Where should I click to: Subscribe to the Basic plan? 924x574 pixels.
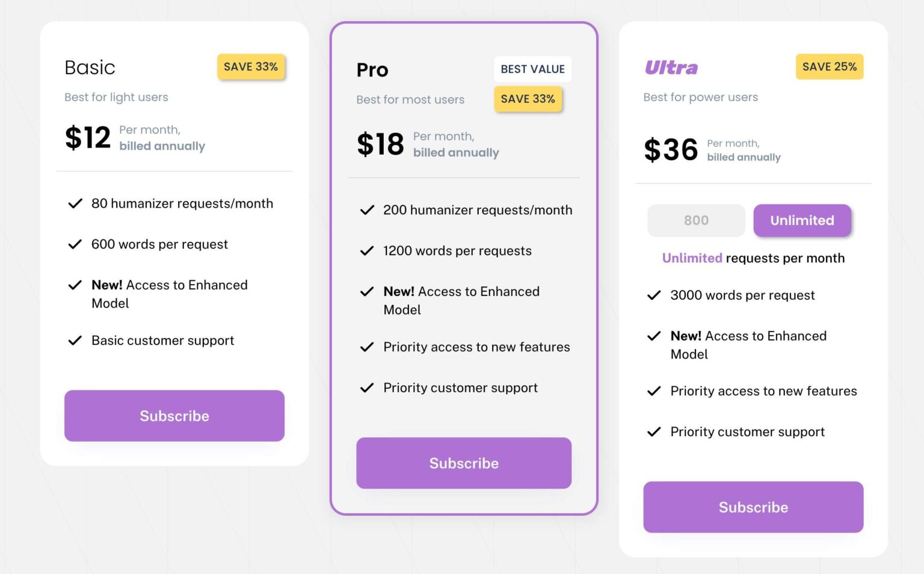[x=174, y=416]
